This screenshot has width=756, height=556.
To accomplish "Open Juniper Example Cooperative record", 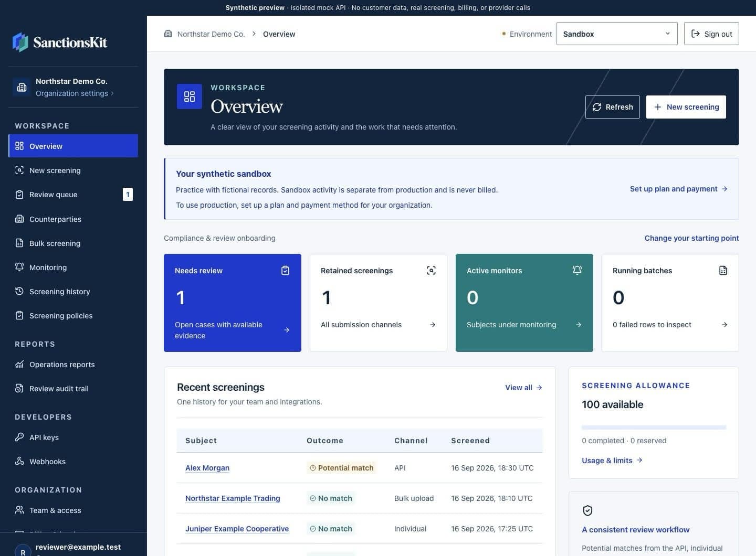I will pos(237,529).
